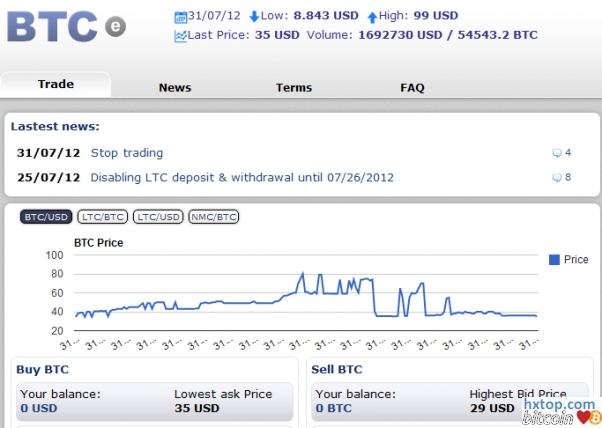Open the Trade tab
The image size is (602, 428).
[56, 84]
